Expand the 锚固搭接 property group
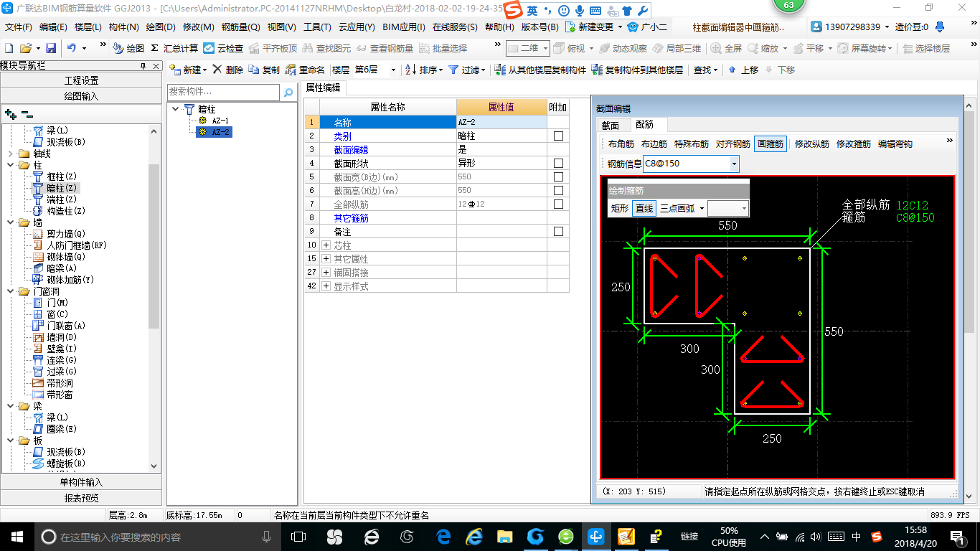 click(x=326, y=273)
